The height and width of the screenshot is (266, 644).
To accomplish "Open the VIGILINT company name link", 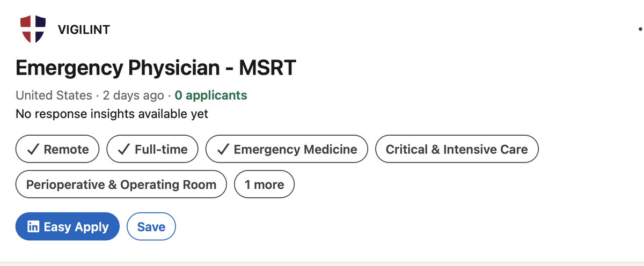I will coord(84,29).
